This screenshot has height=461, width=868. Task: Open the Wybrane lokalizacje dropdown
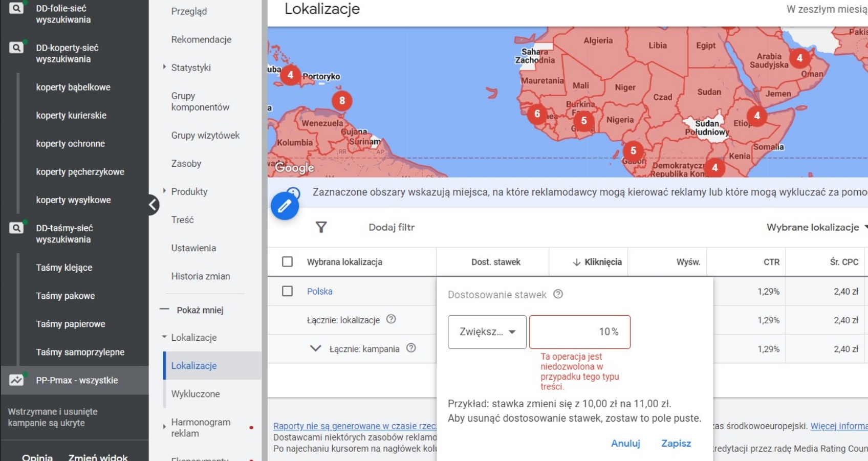(x=815, y=227)
